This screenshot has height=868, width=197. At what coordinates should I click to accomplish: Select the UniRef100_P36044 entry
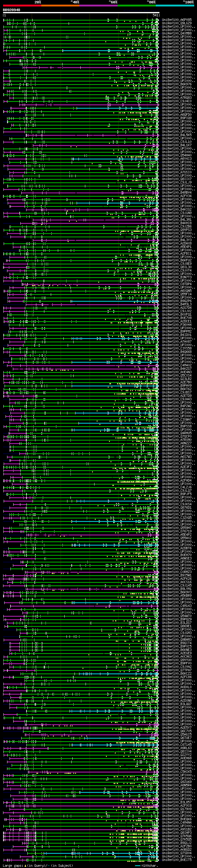(177, 325)
